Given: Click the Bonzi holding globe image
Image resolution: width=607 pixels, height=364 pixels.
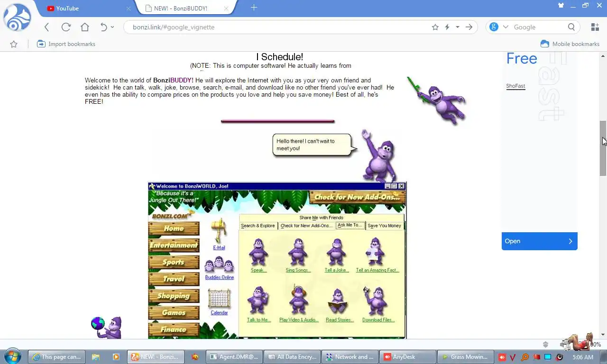Looking at the screenshot, I should click(106, 328).
